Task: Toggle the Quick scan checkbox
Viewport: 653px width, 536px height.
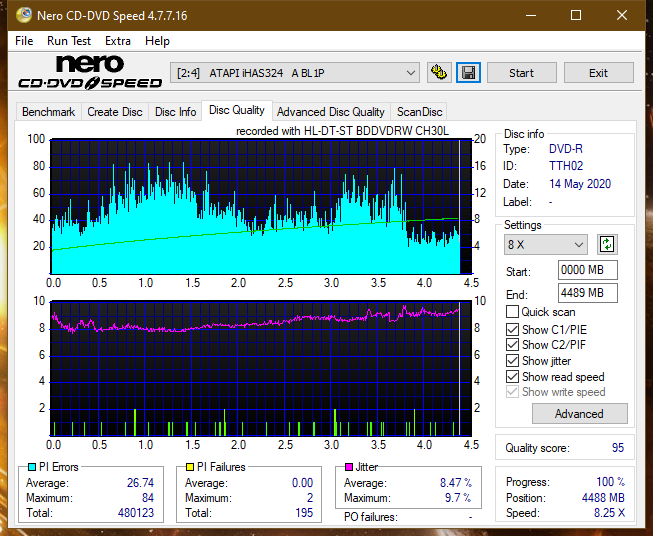Action: (512, 312)
